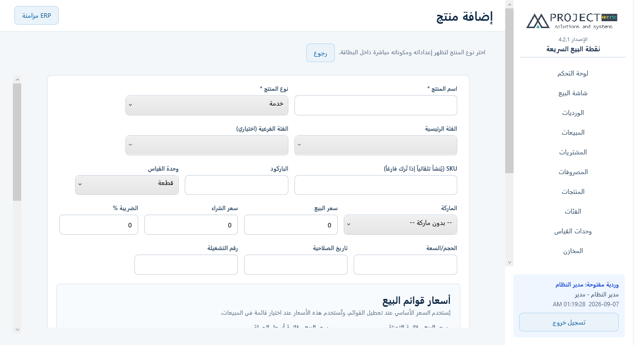Click the الضريبة % field
Screen dimensions: 641x364
[99, 224]
